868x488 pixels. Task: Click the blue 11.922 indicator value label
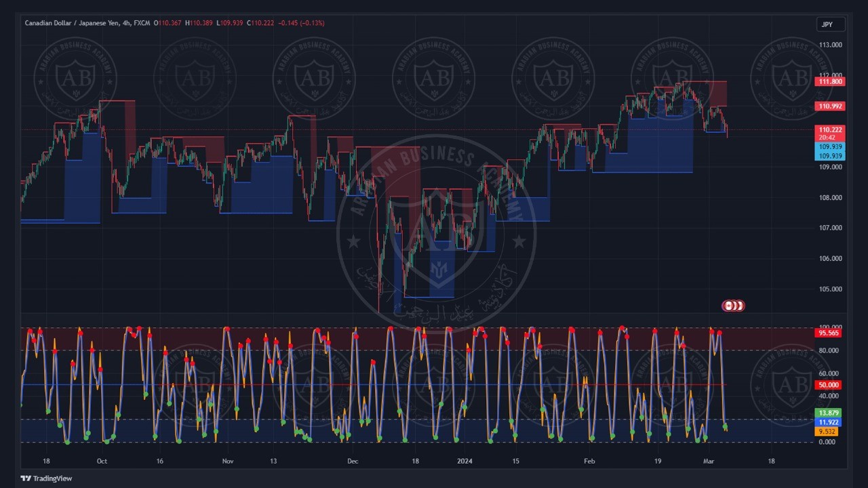829,422
